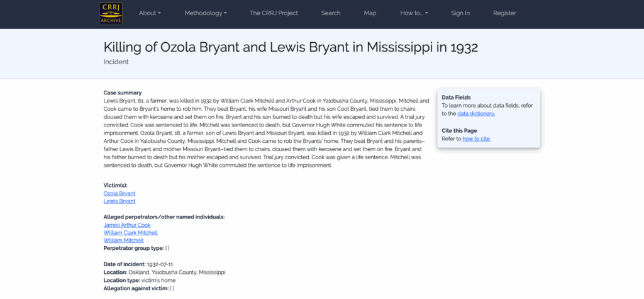Viewport: 644px width, 299px height.
Task: Click the incident page title heading
Action: [x=291, y=47]
